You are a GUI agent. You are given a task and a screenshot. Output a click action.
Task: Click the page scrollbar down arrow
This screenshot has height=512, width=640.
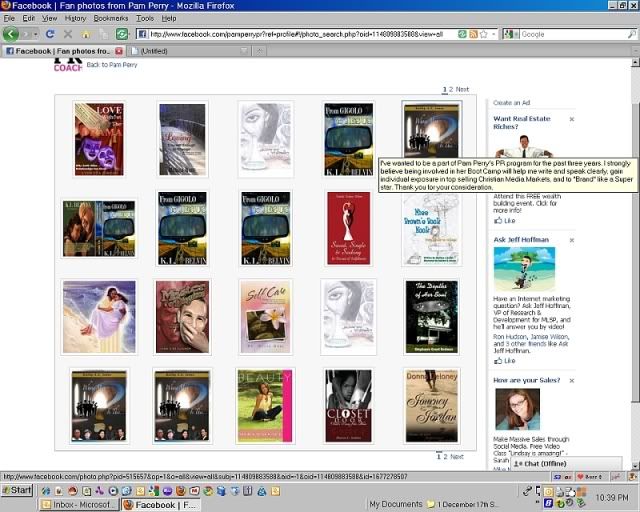click(x=635, y=465)
